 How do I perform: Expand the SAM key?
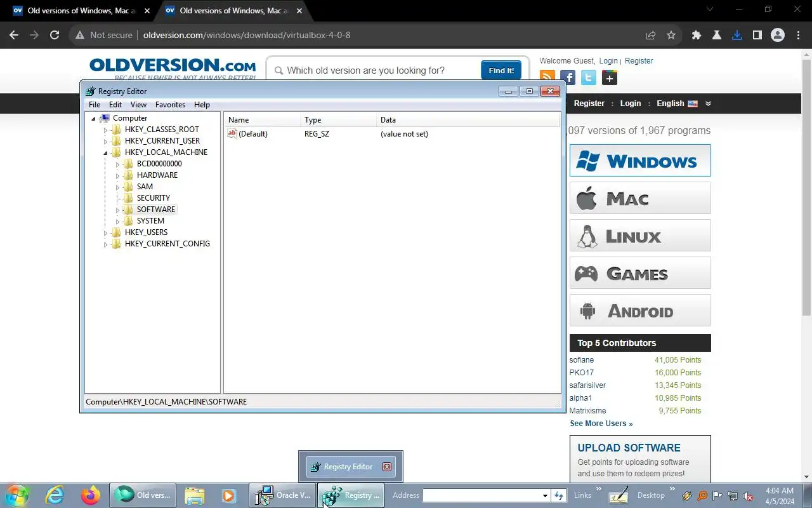point(117,187)
